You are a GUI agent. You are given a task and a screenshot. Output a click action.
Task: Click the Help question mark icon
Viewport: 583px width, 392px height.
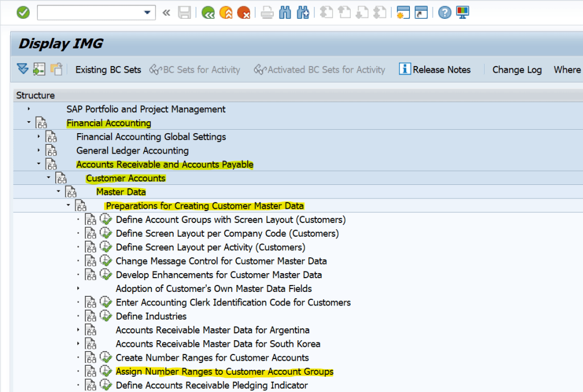pos(444,12)
